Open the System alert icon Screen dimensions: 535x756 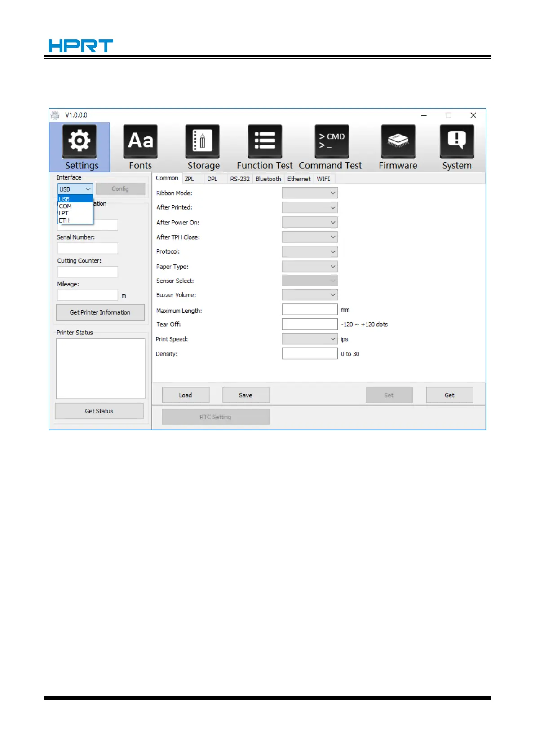tap(457, 141)
